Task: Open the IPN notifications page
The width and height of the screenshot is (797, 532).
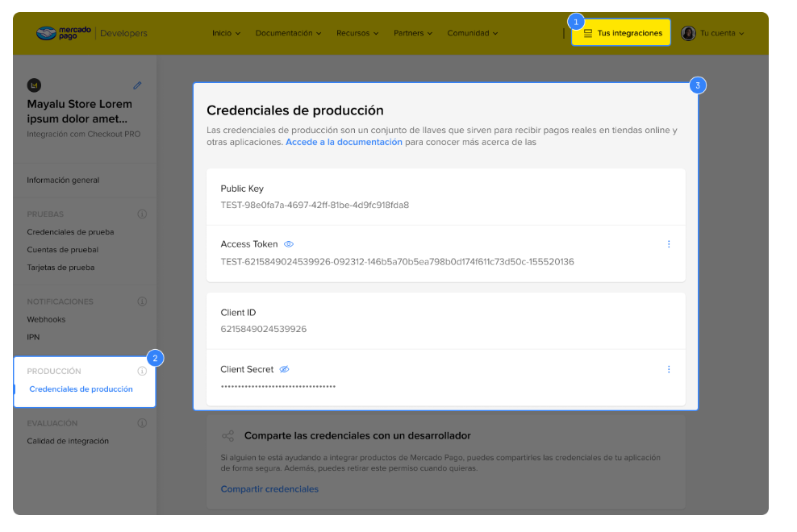Action: pyautogui.click(x=33, y=337)
